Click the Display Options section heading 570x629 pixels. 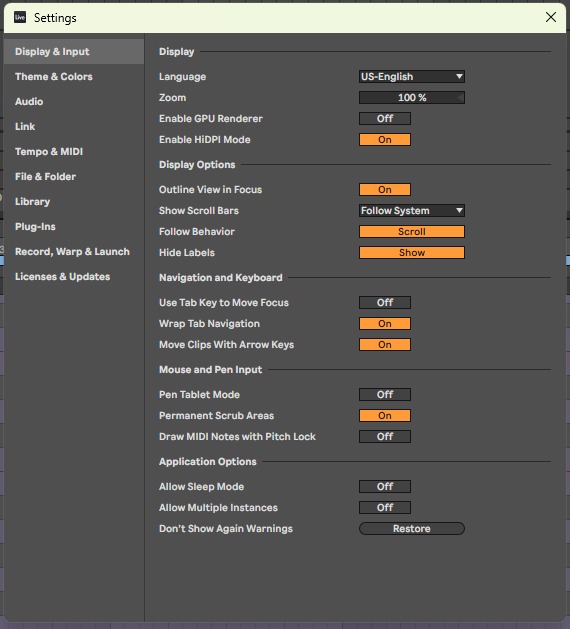tap(197, 164)
